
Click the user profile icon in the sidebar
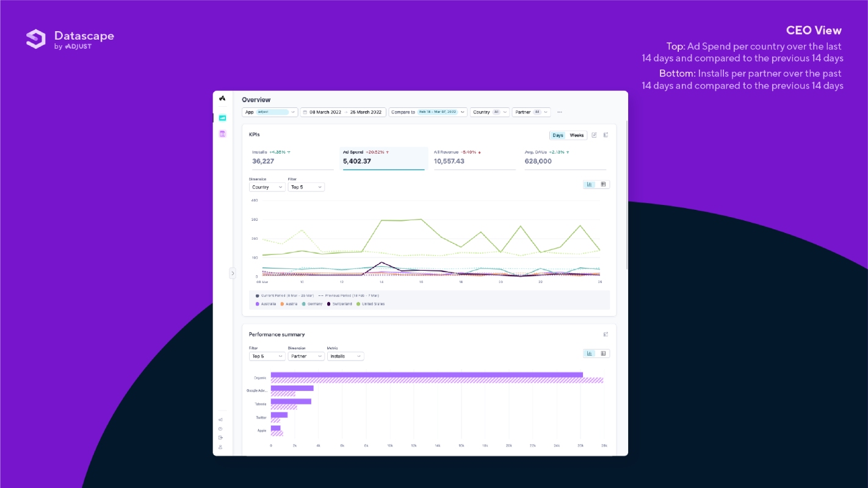220,447
